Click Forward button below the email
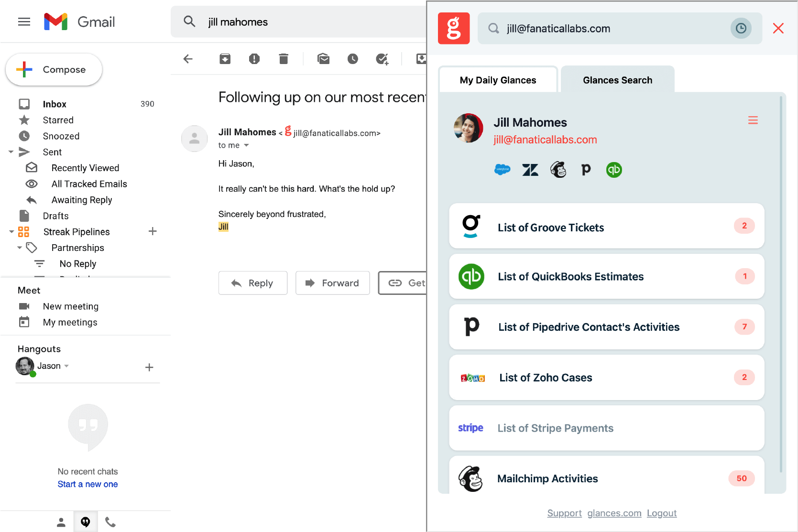The width and height of the screenshot is (798, 532). click(333, 283)
